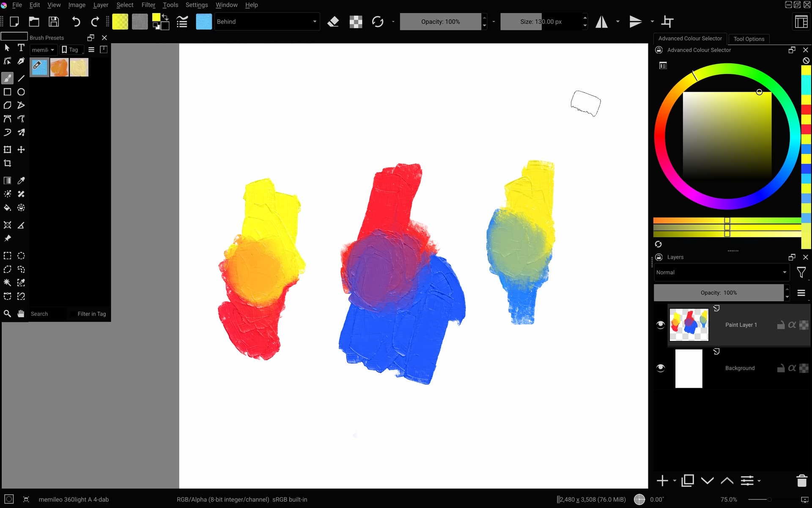Adjust the brush Opacity slider
This screenshot has width=812, height=508.
(x=440, y=22)
